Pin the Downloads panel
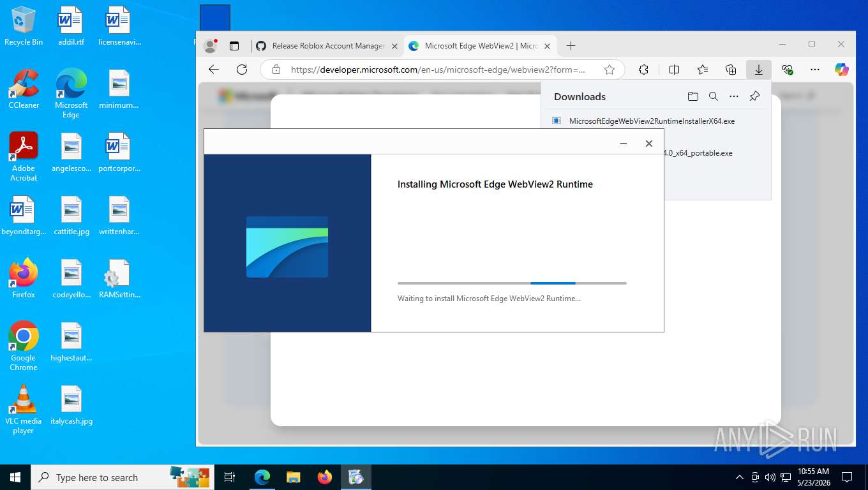Screen dimensions: 868x490 pos(754,96)
